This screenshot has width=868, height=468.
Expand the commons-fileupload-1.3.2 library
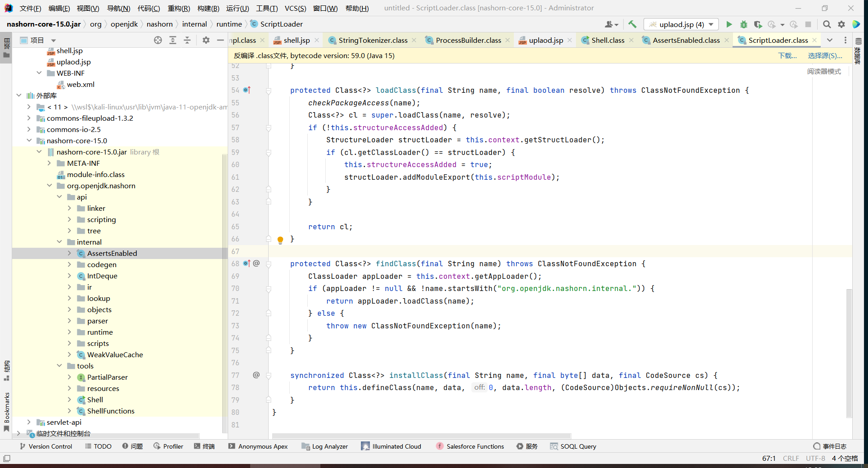pos(29,118)
